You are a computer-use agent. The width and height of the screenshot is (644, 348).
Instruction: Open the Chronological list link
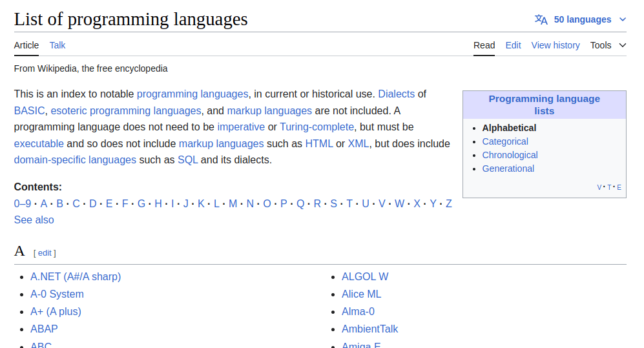coord(510,155)
